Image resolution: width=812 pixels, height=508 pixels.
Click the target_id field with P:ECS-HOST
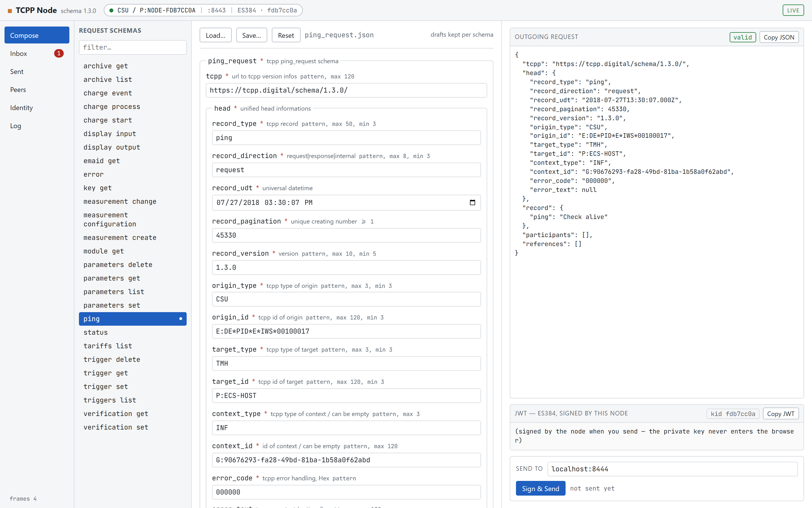pyautogui.click(x=346, y=396)
